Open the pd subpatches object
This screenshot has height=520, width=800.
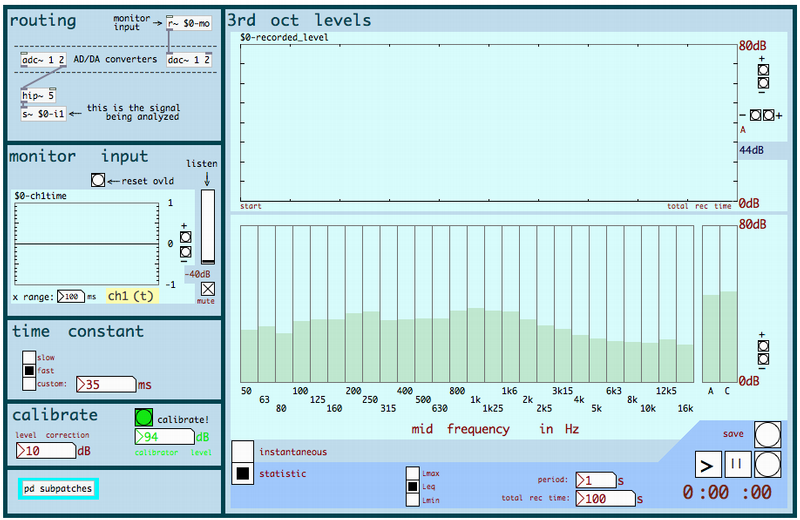58,488
